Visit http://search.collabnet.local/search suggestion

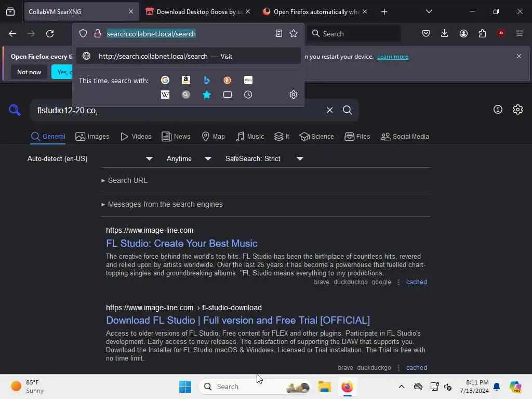188,56
